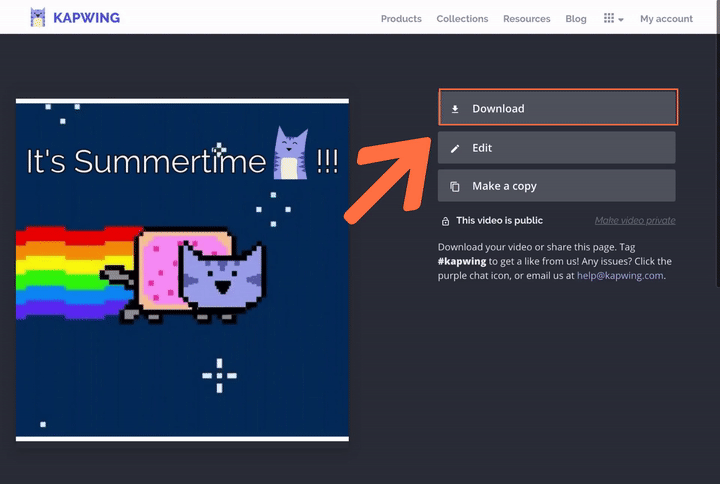The image size is (720, 484).
Task: Click the help@kapwing.com email link
Action: pos(620,276)
